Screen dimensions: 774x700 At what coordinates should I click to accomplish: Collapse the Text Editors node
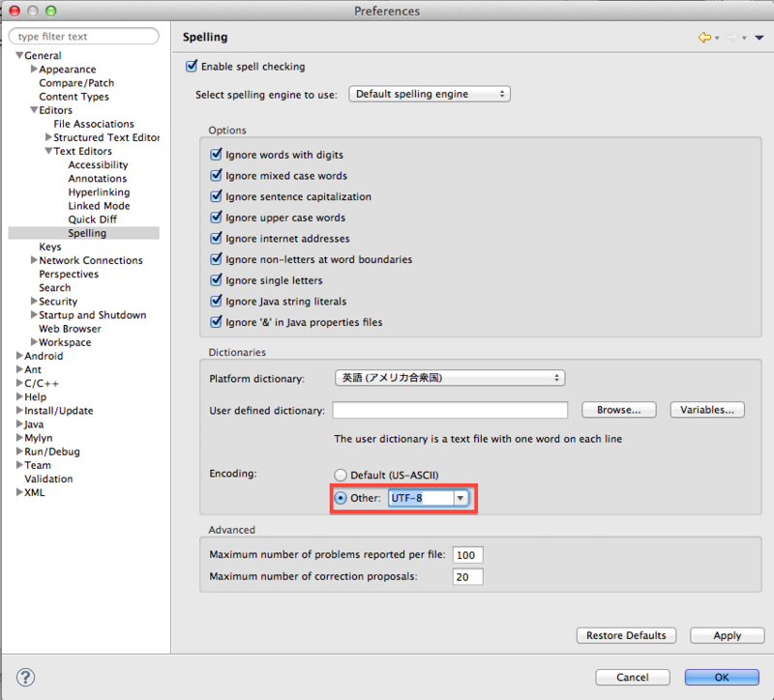(x=48, y=151)
